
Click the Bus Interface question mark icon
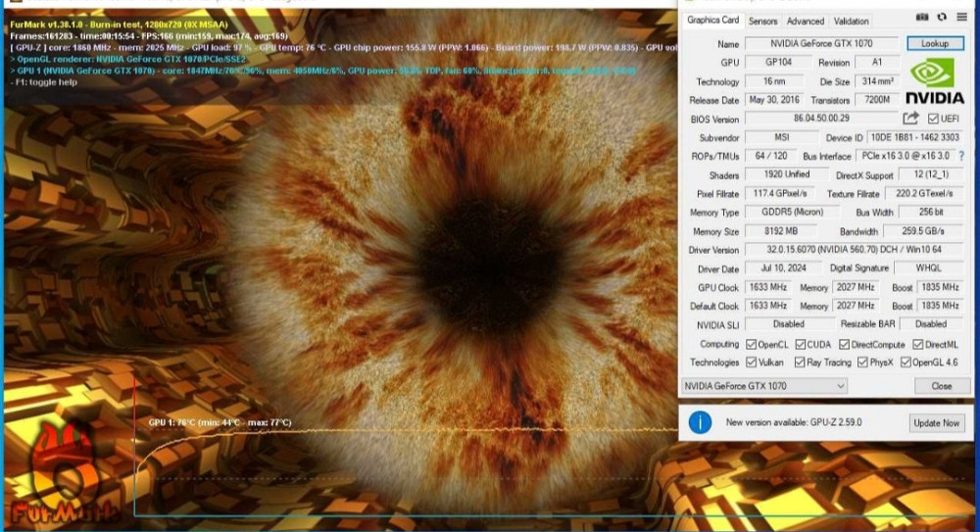coord(960,156)
